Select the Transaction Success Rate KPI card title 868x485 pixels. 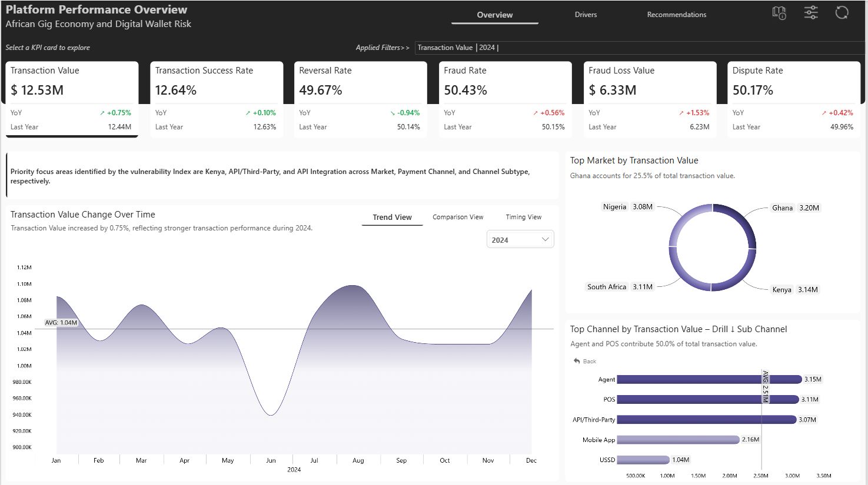pyautogui.click(x=204, y=71)
